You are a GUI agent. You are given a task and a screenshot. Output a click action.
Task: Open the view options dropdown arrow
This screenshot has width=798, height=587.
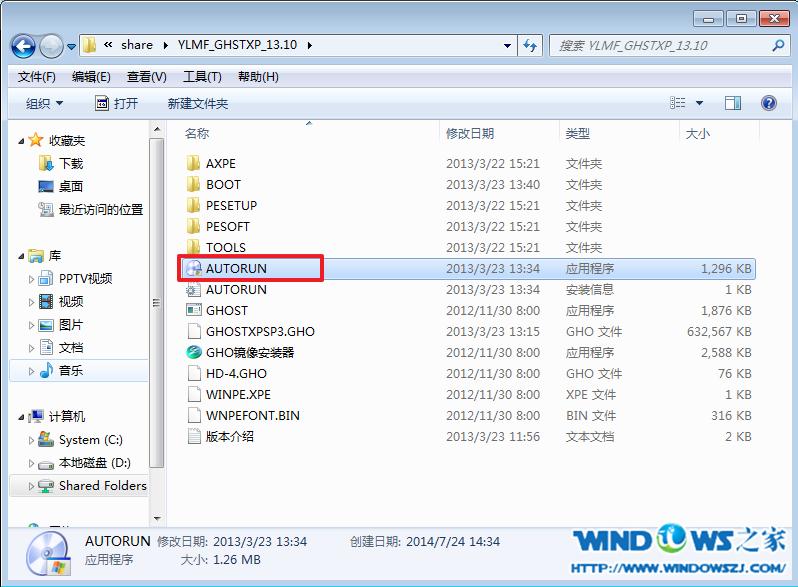[699, 103]
